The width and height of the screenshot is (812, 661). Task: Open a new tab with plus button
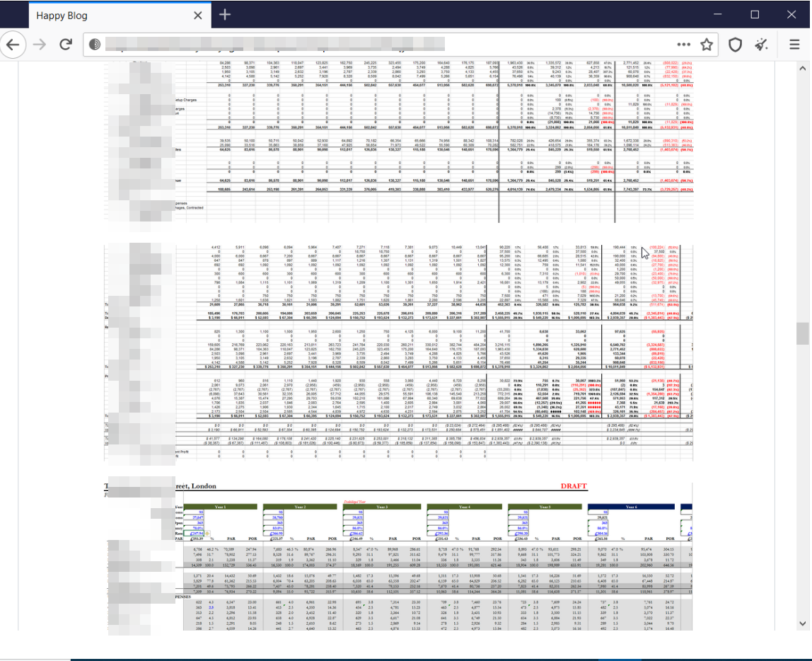pyautogui.click(x=224, y=14)
